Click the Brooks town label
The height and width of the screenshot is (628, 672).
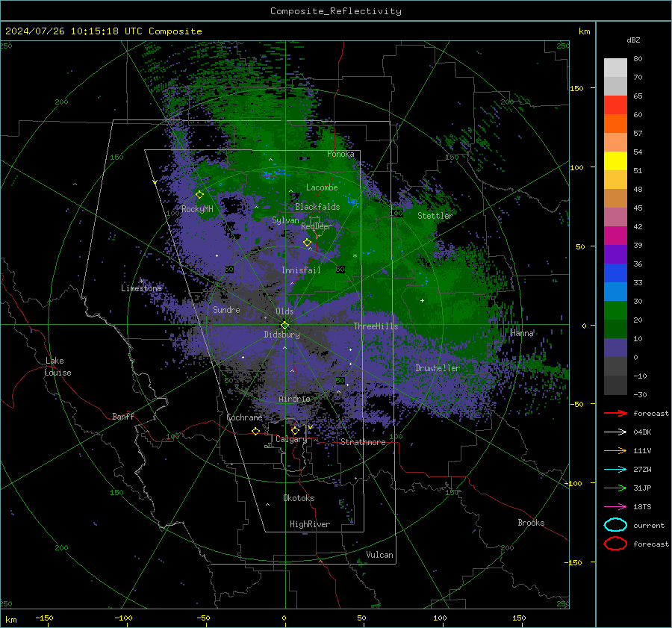coord(531,523)
